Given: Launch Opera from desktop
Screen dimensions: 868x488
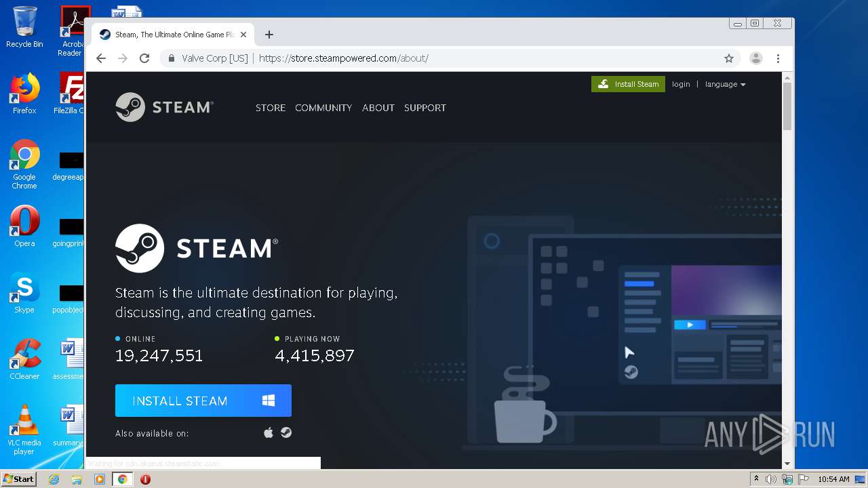Looking at the screenshot, I should (x=24, y=226).
